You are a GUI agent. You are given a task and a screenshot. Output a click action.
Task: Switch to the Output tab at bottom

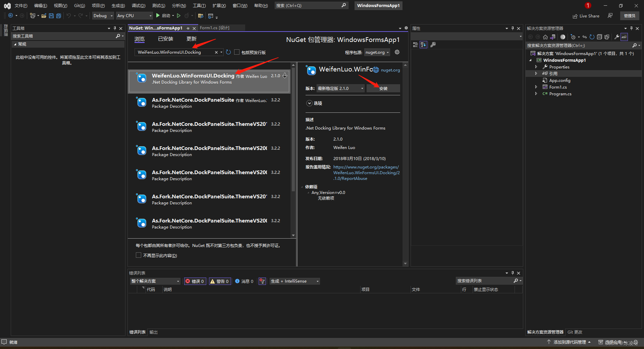[154, 332]
